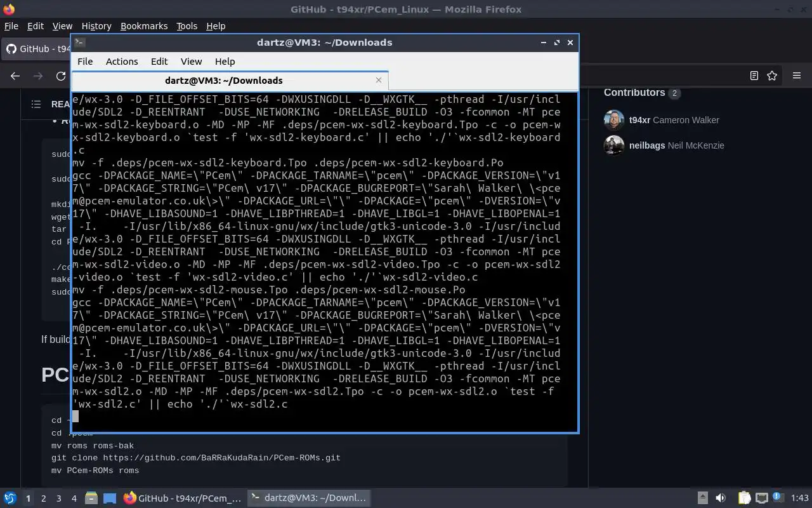Minimize the terminal window

(544, 43)
